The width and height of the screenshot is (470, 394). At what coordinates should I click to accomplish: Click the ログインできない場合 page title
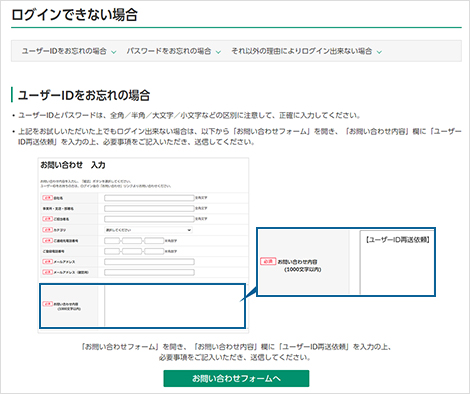(x=74, y=15)
